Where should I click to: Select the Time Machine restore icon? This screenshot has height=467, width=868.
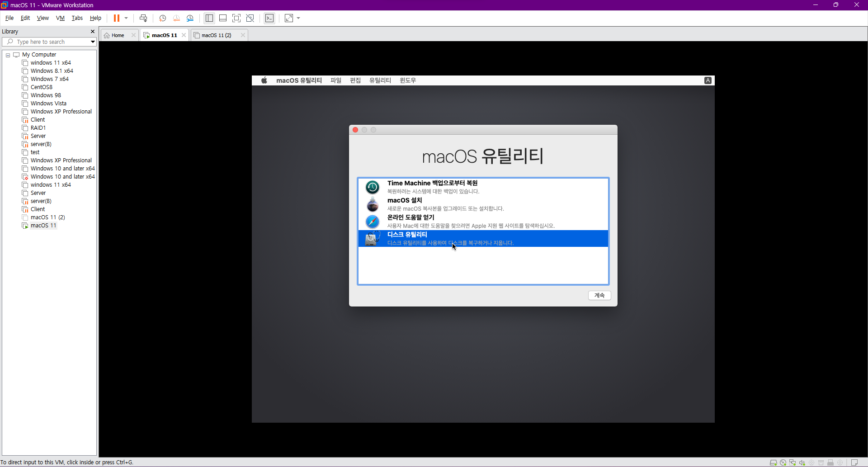[x=373, y=187]
